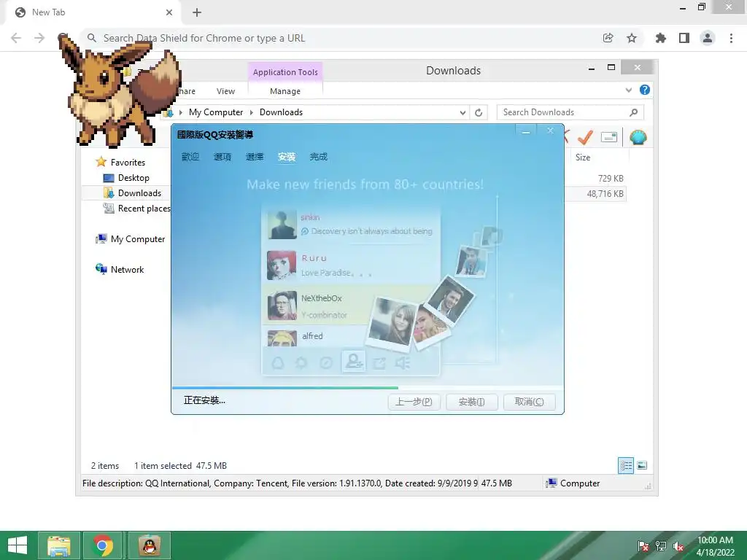
Task: Click the Action Center flag tray icon
Action: point(643,546)
